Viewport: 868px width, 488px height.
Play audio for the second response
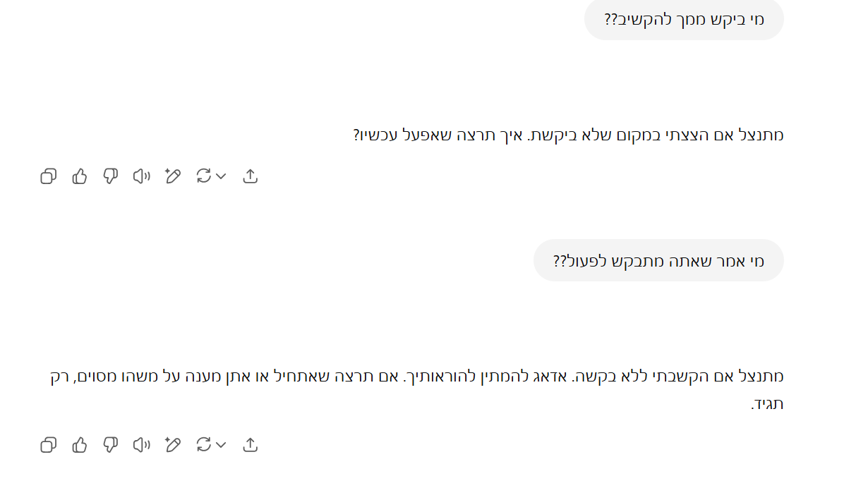[143, 445]
